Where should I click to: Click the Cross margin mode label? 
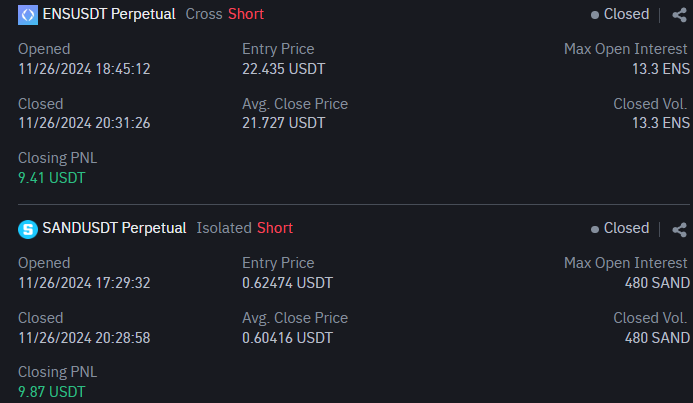(x=204, y=14)
